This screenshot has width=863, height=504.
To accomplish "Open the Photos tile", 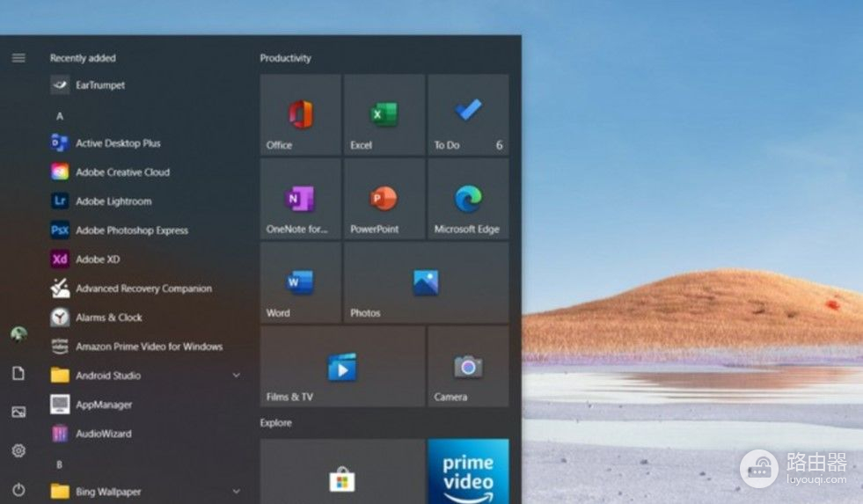I will 427,283.
